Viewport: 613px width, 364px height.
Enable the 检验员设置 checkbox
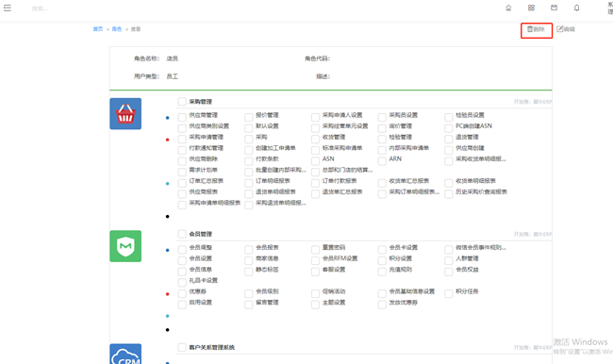click(448, 117)
